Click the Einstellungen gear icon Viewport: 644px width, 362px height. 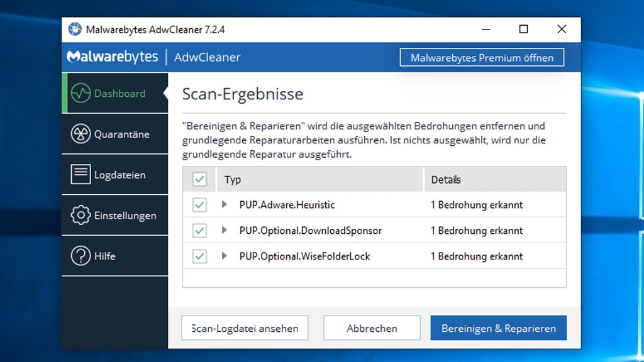pyautogui.click(x=80, y=215)
